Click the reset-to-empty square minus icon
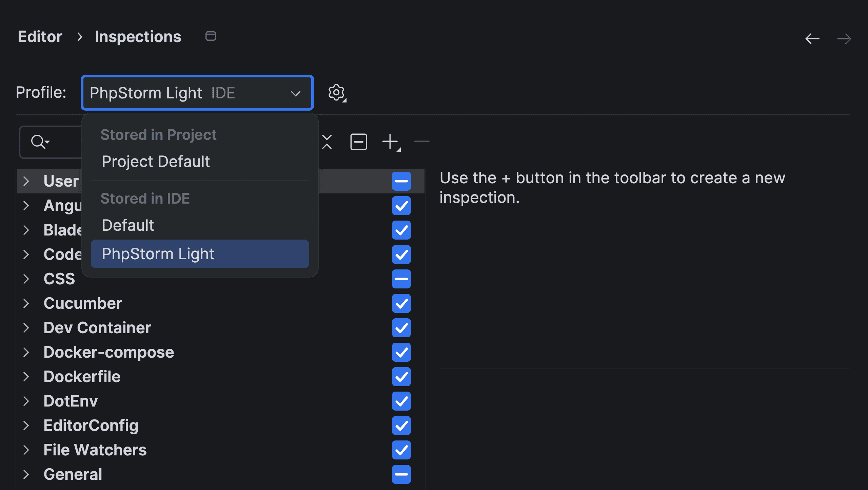The image size is (868, 490). (x=358, y=142)
